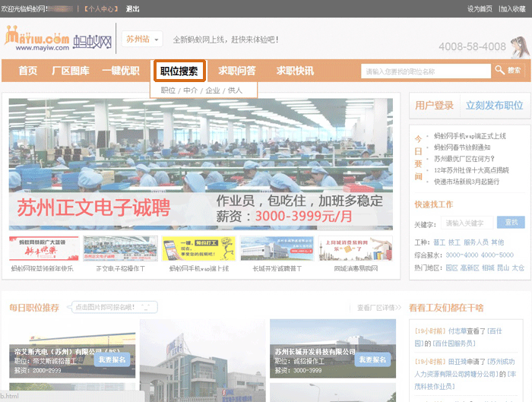Click 个人中心 link in top bar
This screenshot has width=532, height=402.
pos(101,9)
